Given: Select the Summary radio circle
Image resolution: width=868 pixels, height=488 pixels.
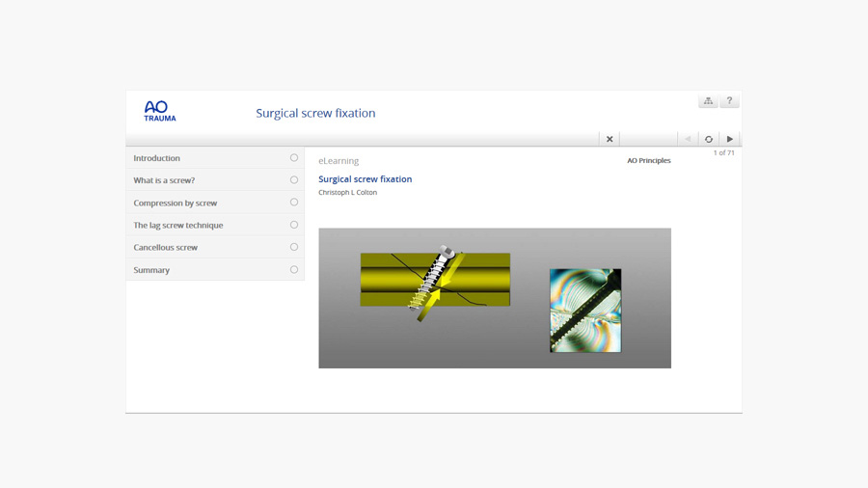Looking at the screenshot, I should click(294, 270).
